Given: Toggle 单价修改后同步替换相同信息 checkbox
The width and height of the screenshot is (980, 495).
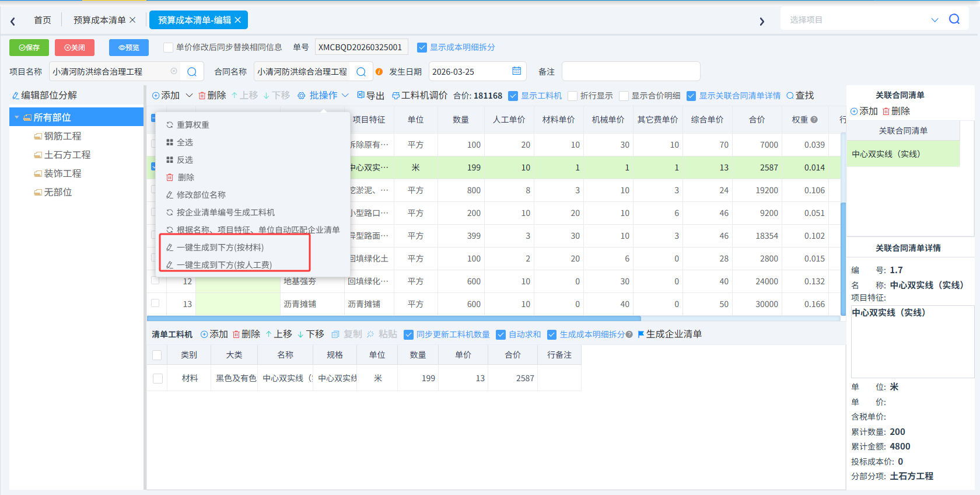Looking at the screenshot, I should pyautogui.click(x=168, y=47).
